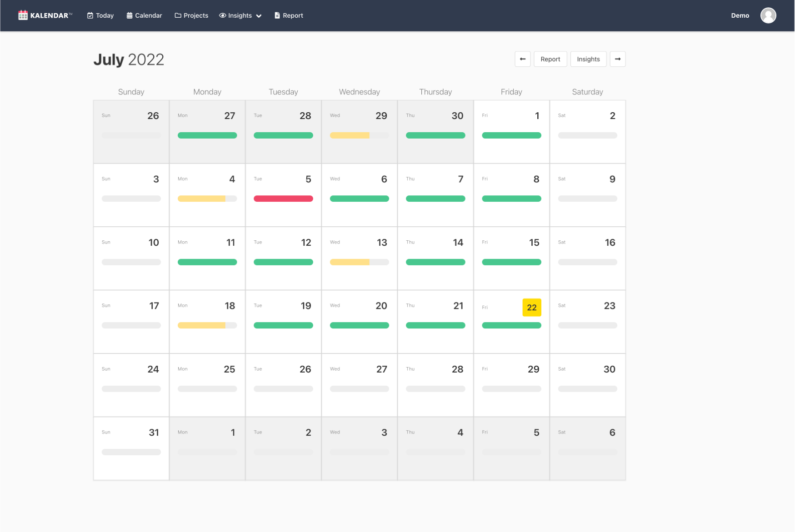
Task: Click the red progress bar on Tuesday 5
Action: [x=283, y=199]
